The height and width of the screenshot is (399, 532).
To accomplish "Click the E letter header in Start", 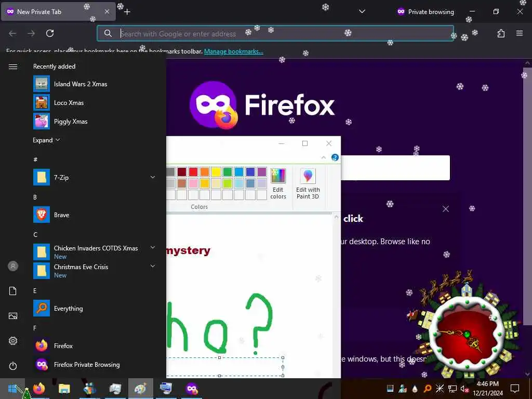I will tap(35, 291).
